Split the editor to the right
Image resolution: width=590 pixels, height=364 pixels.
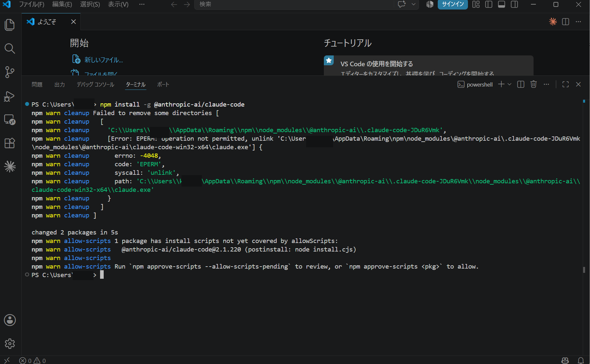566,22
